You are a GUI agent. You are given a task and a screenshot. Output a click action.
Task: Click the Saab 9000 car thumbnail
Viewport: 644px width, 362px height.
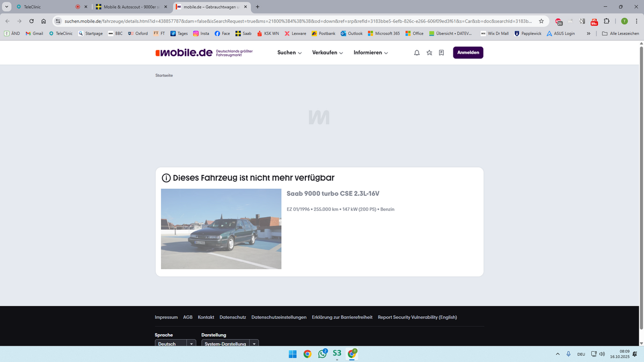pos(221,228)
